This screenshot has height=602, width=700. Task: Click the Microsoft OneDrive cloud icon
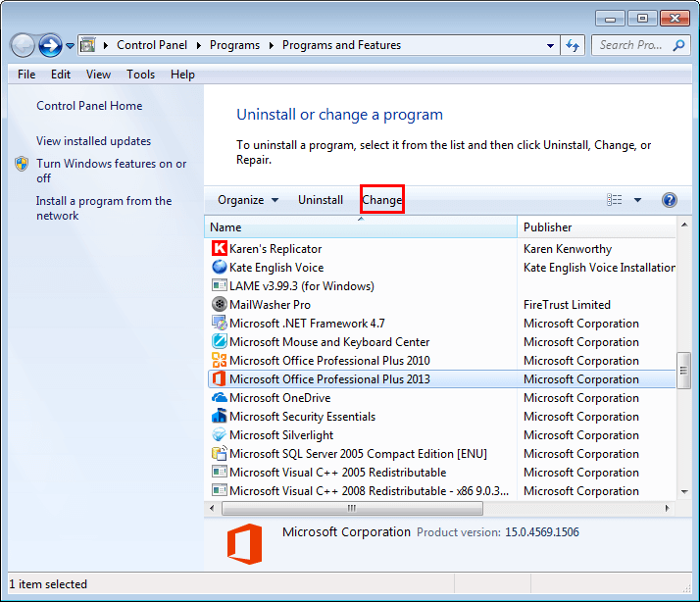click(x=220, y=398)
